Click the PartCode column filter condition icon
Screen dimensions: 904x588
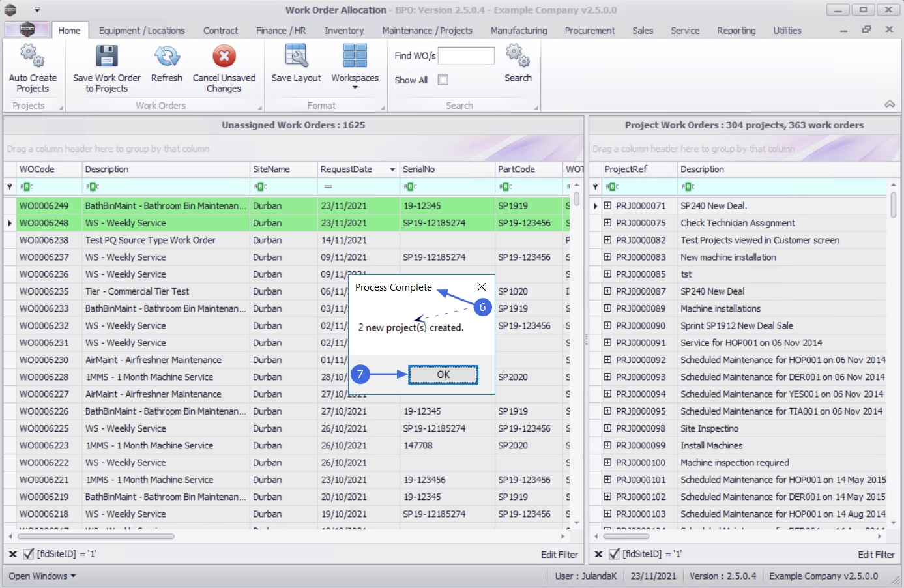(505, 186)
